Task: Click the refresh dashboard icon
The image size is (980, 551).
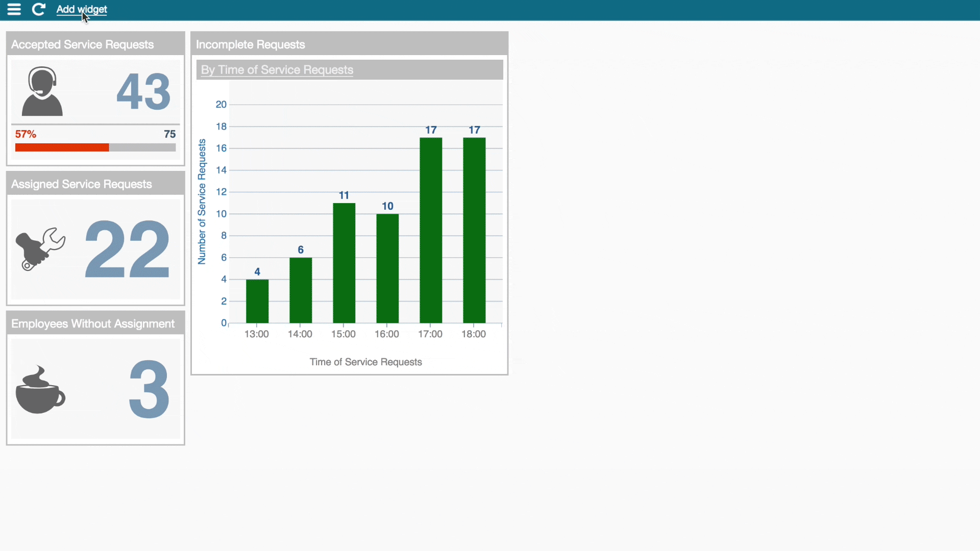Action: coord(38,9)
